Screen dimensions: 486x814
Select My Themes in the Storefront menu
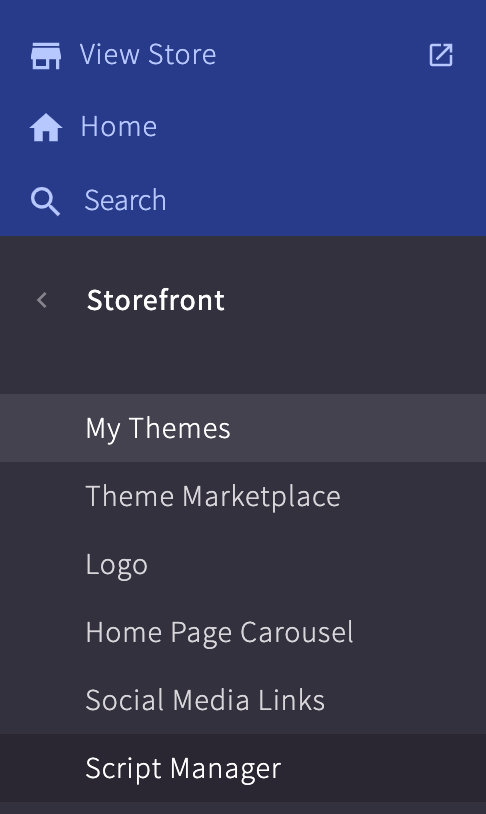[158, 429]
